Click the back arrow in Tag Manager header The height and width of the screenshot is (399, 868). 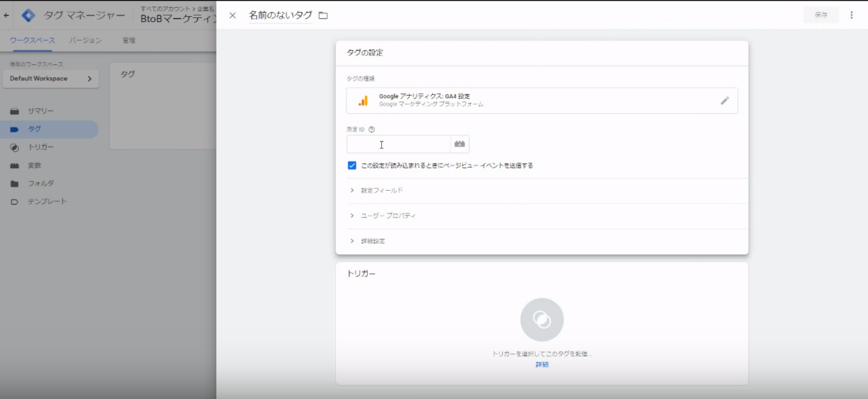(x=7, y=15)
